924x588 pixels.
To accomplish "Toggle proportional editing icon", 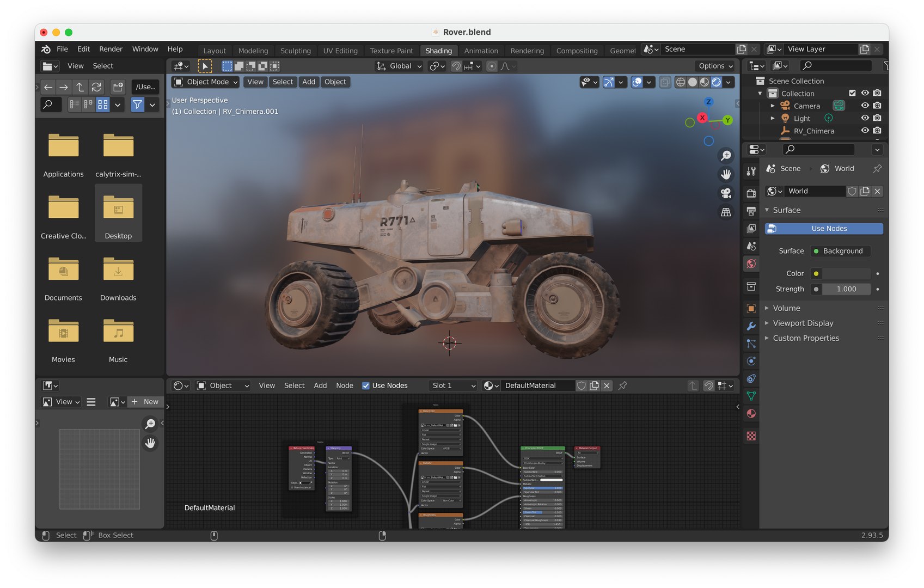I will (x=492, y=66).
